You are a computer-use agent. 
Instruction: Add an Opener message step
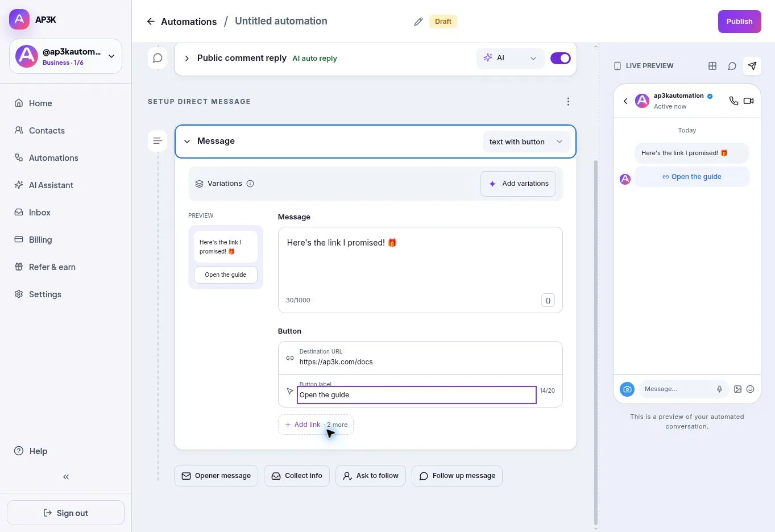pyautogui.click(x=216, y=476)
